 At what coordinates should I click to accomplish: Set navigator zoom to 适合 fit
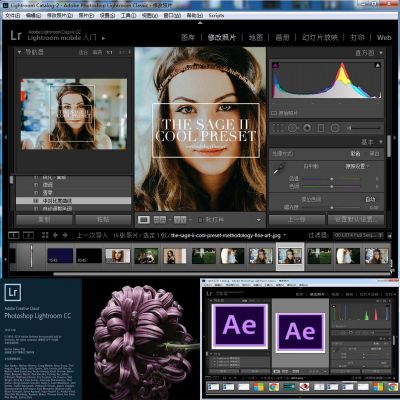[x=83, y=52]
